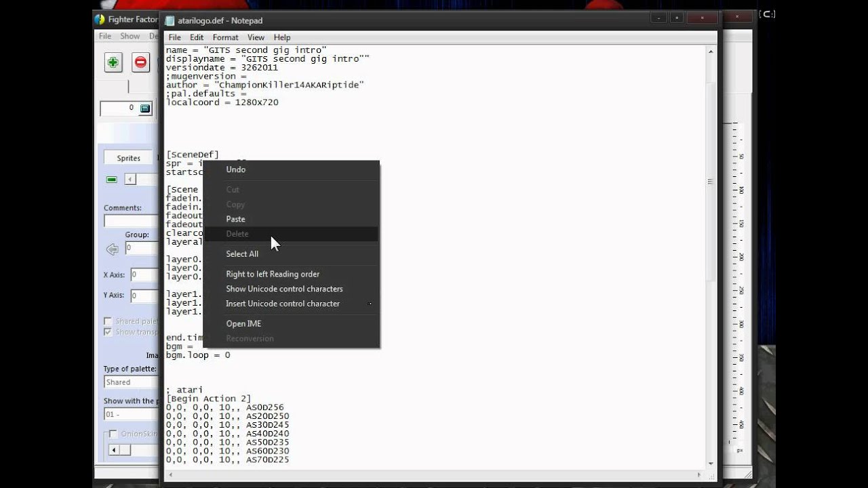Enable the Shared palette checkbox
Viewport: 868px width, 488px height.
[108, 321]
